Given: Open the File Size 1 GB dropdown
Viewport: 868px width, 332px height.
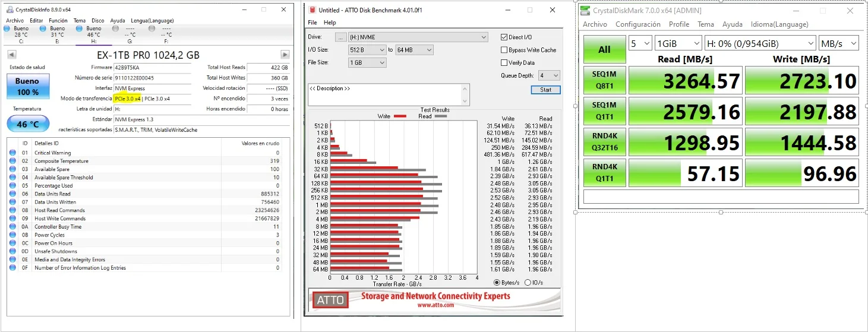Looking at the screenshot, I should click(x=367, y=62).
